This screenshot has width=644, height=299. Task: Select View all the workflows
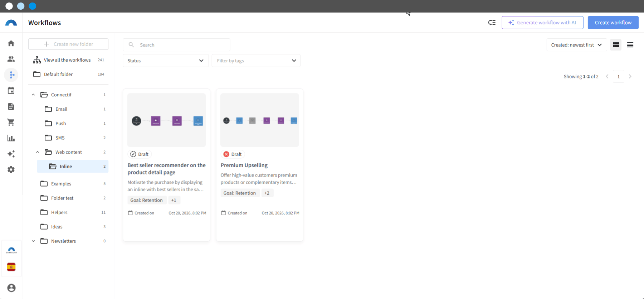click(x=68, y=60)
